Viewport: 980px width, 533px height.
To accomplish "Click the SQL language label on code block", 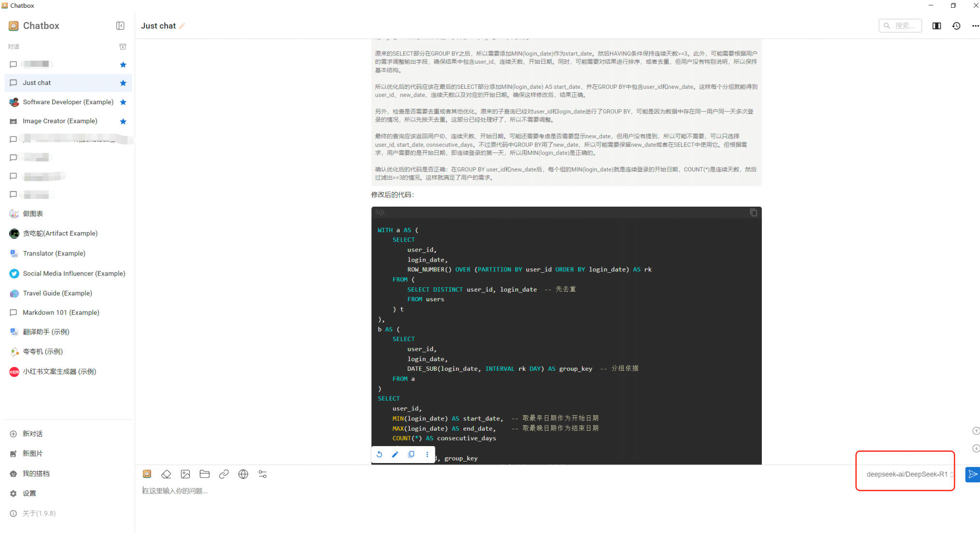I will pos(380,212).
